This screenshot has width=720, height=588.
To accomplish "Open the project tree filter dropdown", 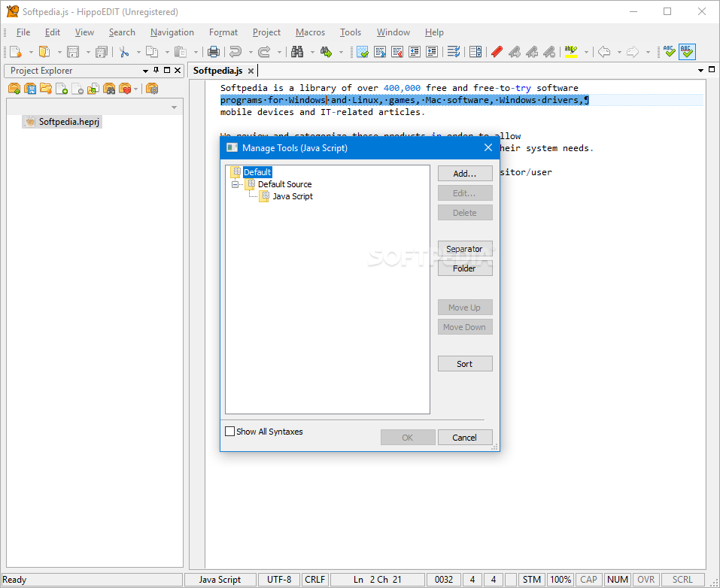I will pos(174,108).
